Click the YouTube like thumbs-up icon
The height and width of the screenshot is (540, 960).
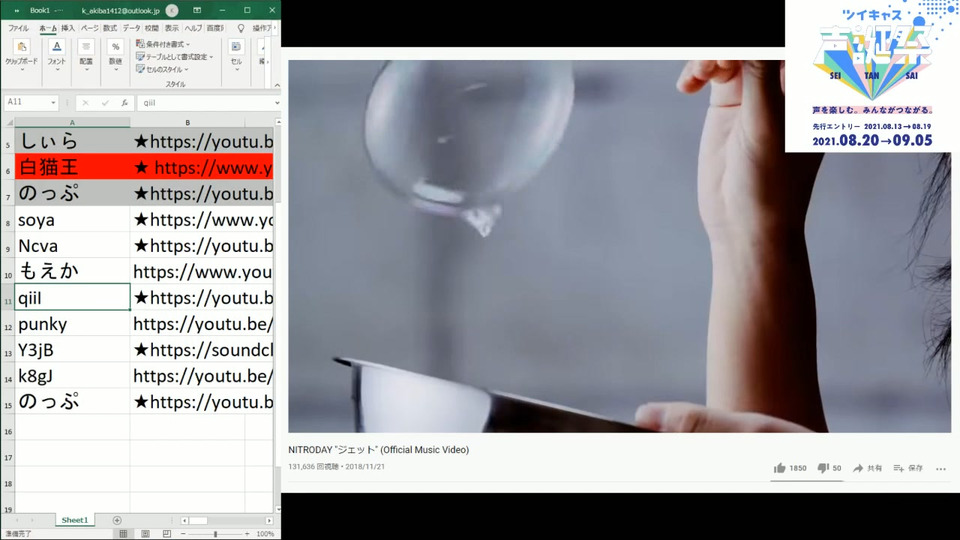pos(779,468)
